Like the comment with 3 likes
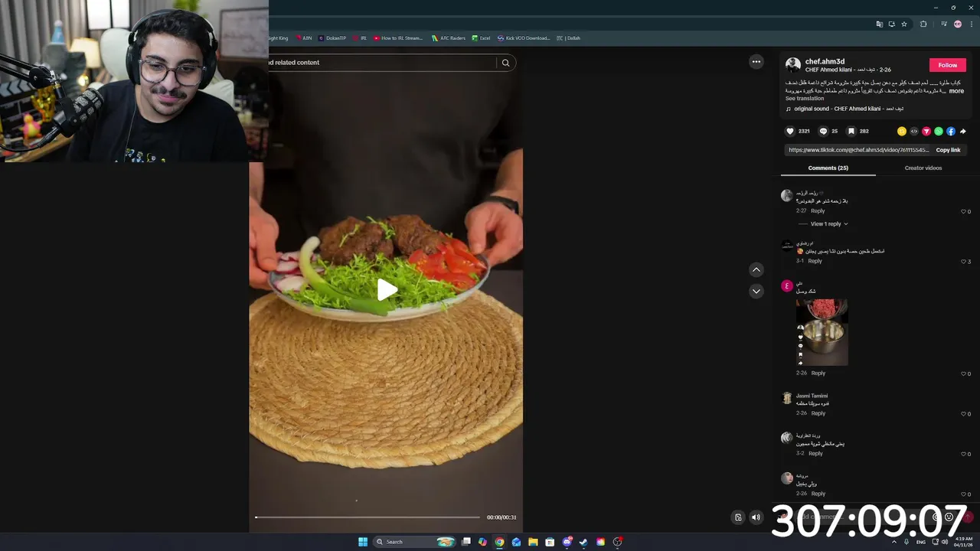Screen dimensions: 980x551 pos(964,262)
